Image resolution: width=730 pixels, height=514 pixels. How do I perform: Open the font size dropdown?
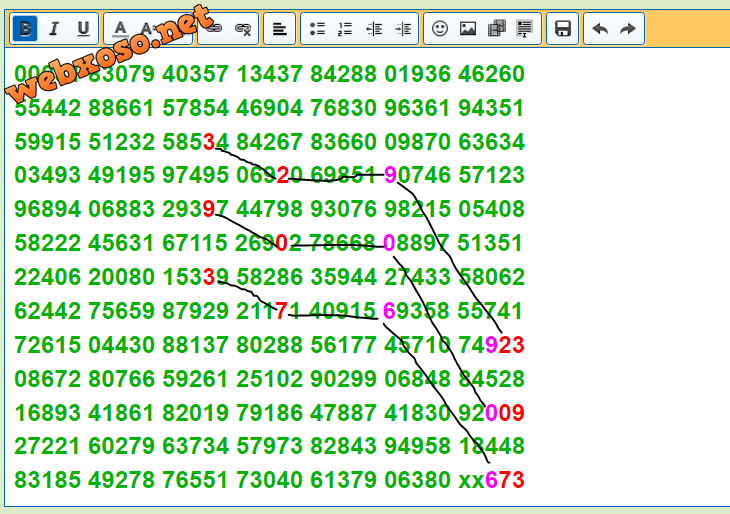point(148,29)
